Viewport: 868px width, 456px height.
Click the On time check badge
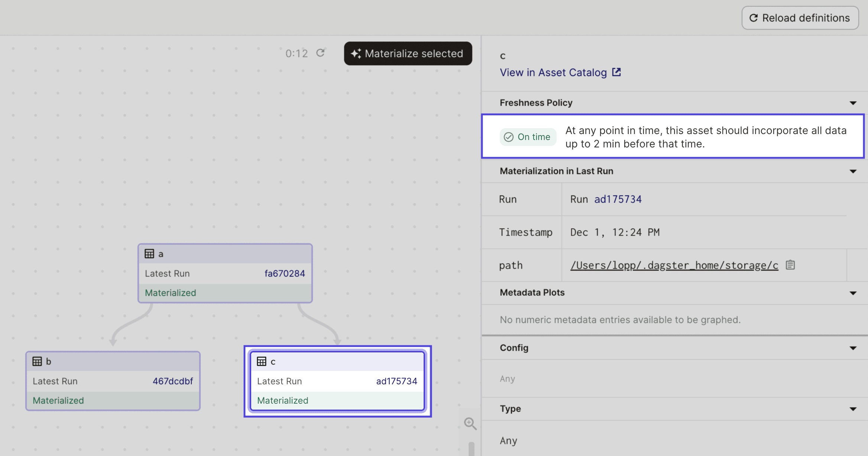point(528,137)
